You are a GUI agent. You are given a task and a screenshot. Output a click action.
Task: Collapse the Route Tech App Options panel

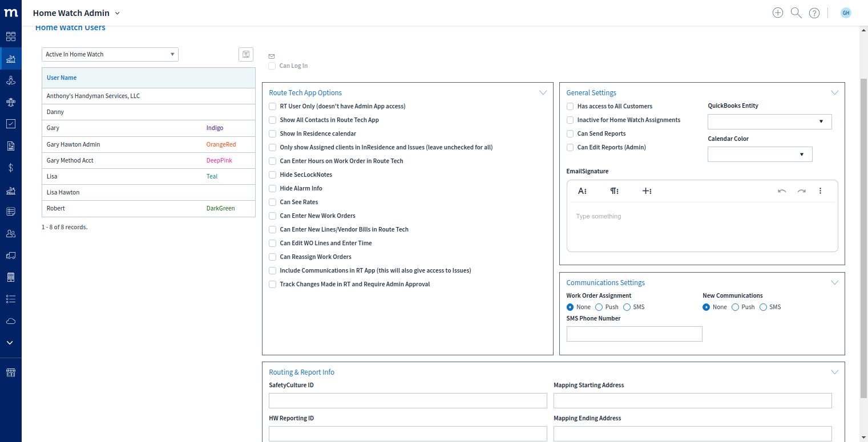point(543,92)
